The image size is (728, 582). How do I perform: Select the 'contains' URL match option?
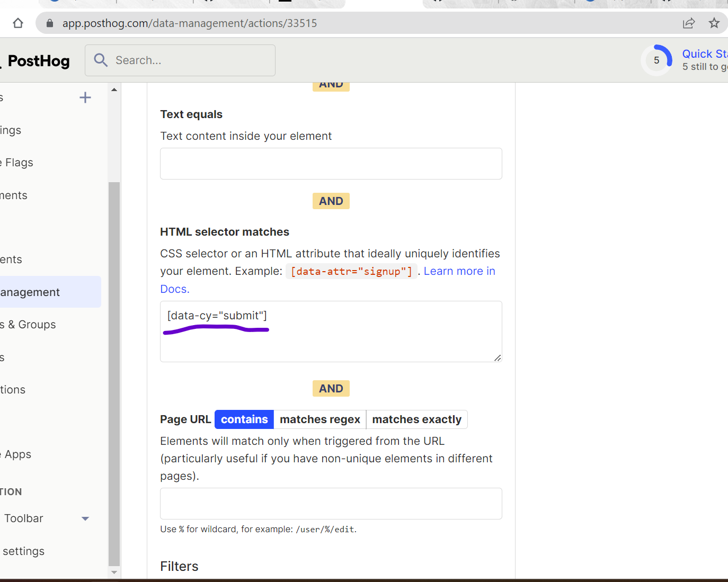[x=244, y=419]
